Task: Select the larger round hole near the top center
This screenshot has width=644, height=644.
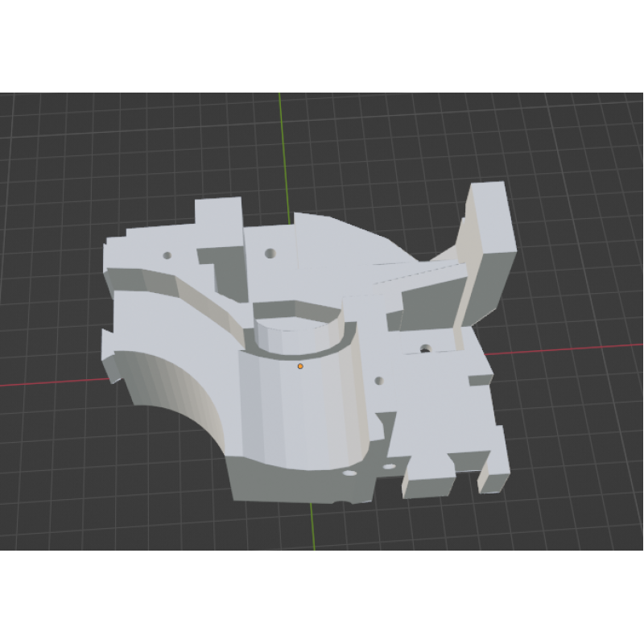Action: point(270,254)
